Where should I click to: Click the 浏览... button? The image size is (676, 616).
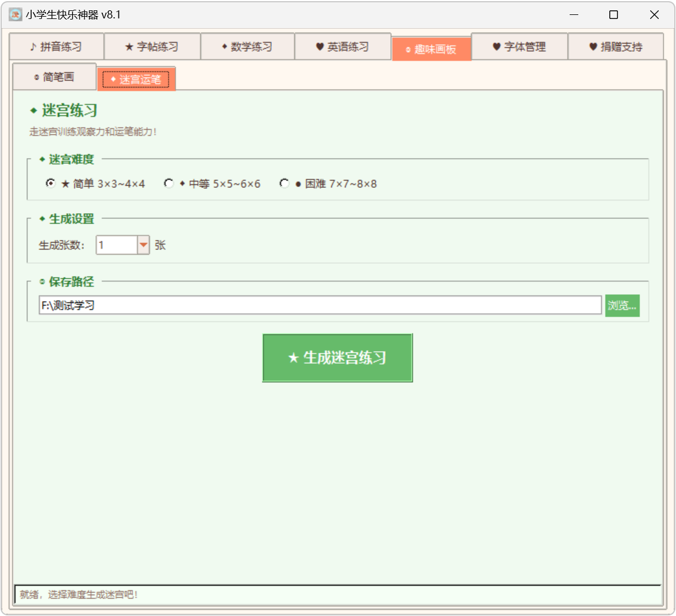(x=622, y=306)
